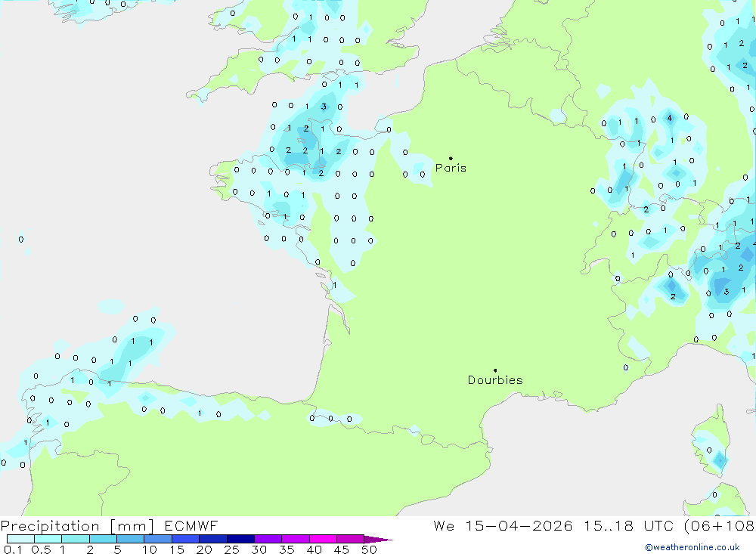Click the Paris city label
Viewport: 756px width, 554px height.
click(x=451, y=168)
